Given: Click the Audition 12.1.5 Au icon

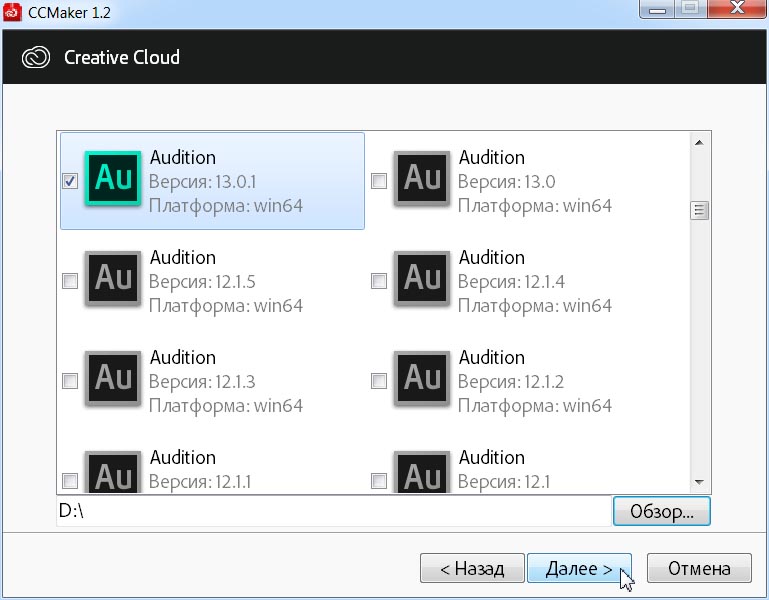Looking at the screenshot, I should pyautogui.click(x=113, y=278).
